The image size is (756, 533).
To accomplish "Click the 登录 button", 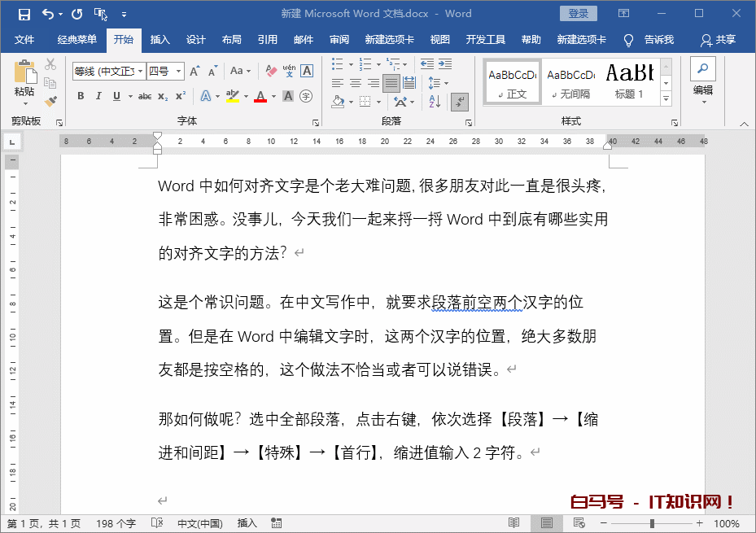I will point(579,13).
